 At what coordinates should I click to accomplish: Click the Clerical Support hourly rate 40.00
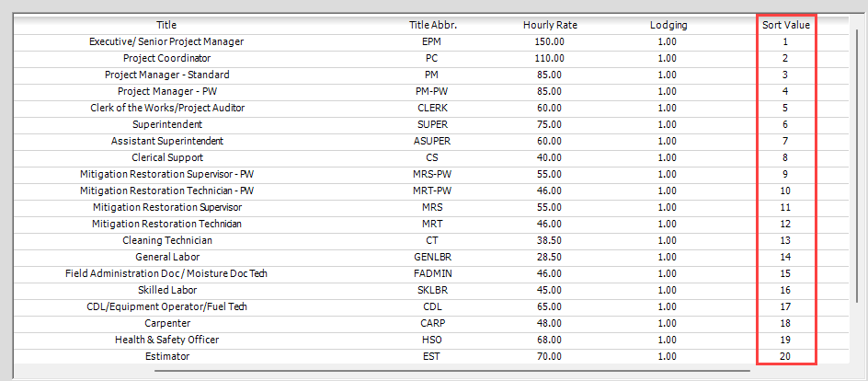tap(550, 157)
